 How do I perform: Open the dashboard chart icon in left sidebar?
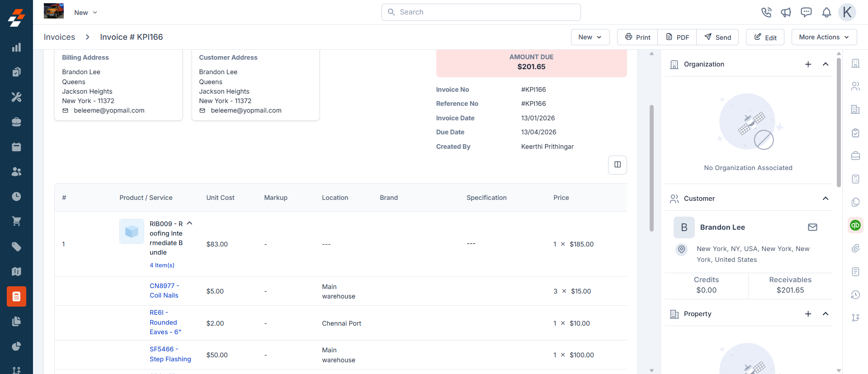[x=16, y=47]
